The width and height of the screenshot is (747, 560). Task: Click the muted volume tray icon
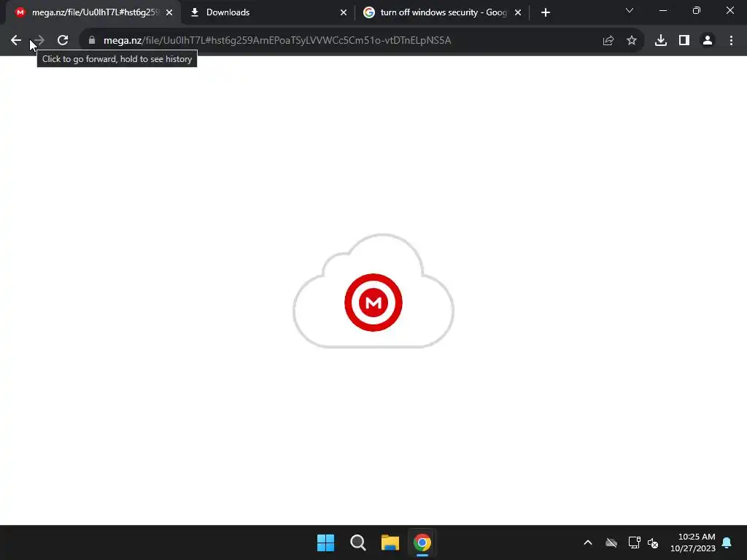tap(653, 542)
